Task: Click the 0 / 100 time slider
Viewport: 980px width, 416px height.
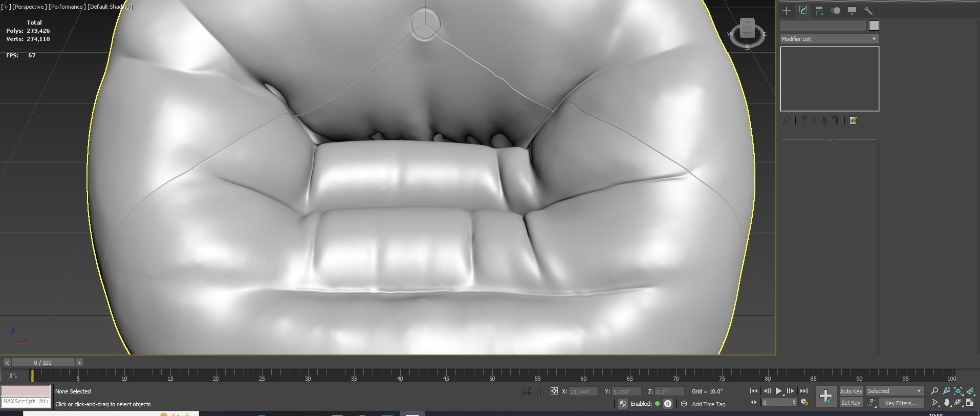Action: coord(43,363)
